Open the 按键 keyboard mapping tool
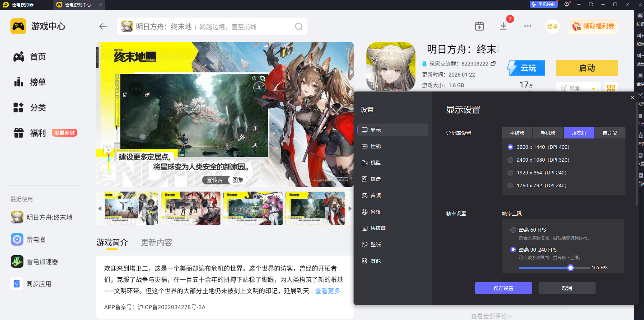This screenshot has width=644, height=320. click(640, 20)
